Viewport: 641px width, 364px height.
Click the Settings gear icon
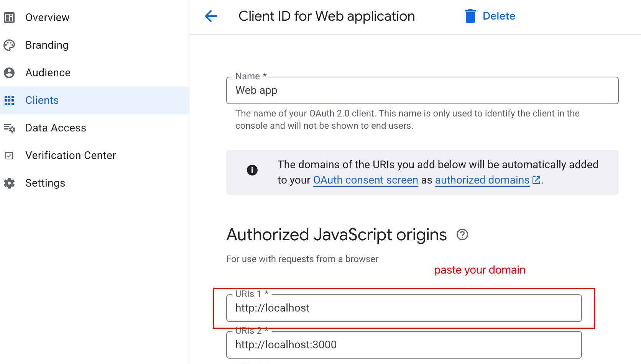(9, 183)
